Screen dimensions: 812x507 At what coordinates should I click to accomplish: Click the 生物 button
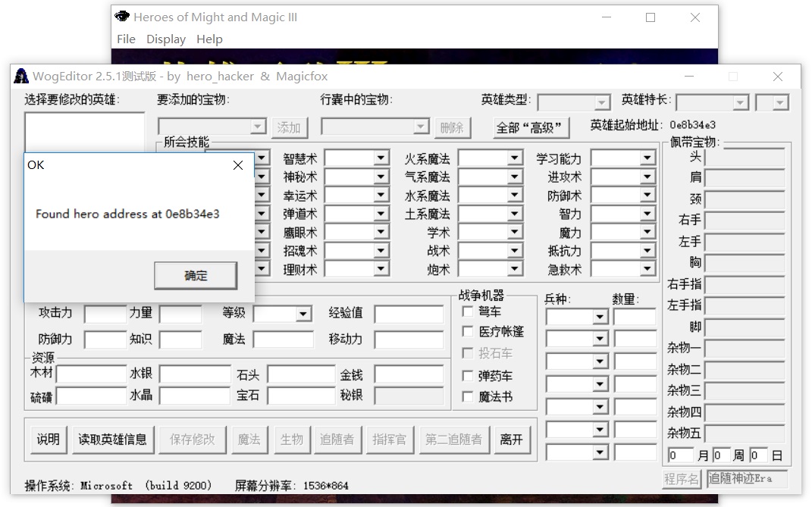(x=292, y=440)
